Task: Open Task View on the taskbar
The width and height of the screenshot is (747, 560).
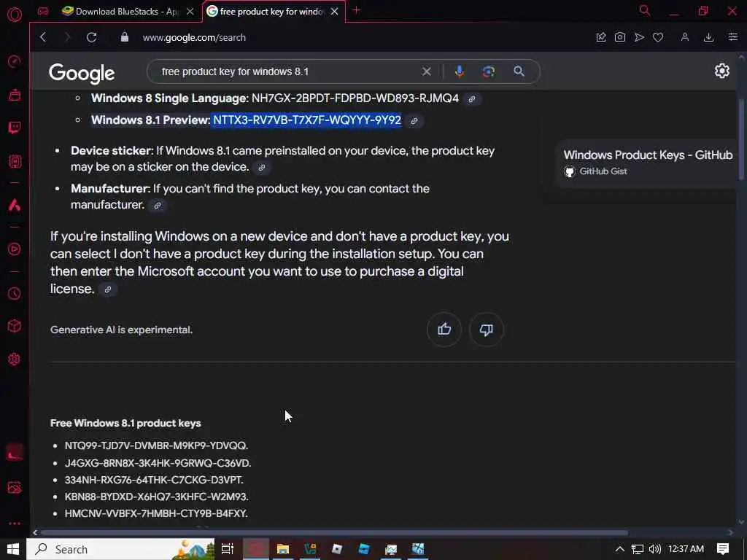Action: pyautogui.click(x=228, y=549)
